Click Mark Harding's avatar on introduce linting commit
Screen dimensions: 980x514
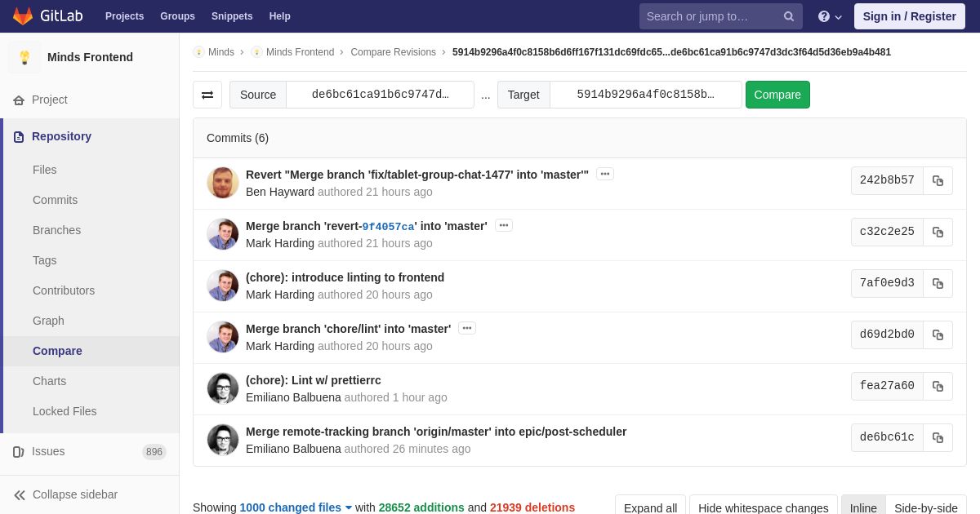(x=223, y=286)
